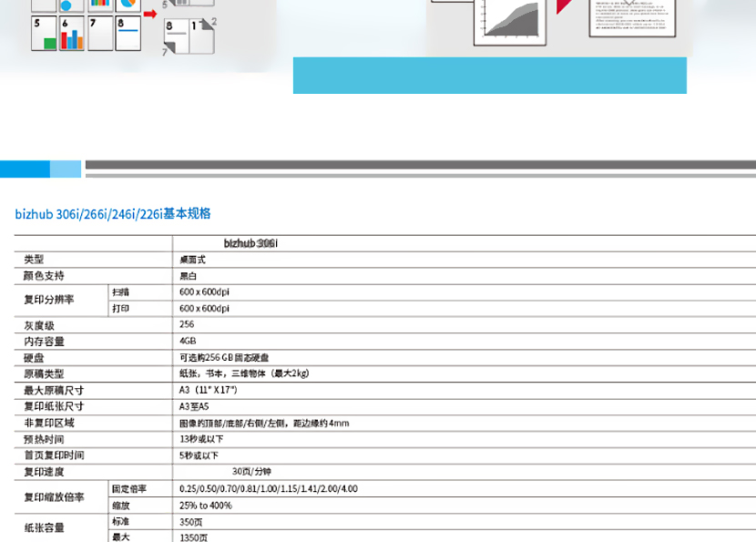Click the 可选购256 GB固态硬盘 cell
The width and height of the screenshot is (756, 542).
click(x=224, y=358)
